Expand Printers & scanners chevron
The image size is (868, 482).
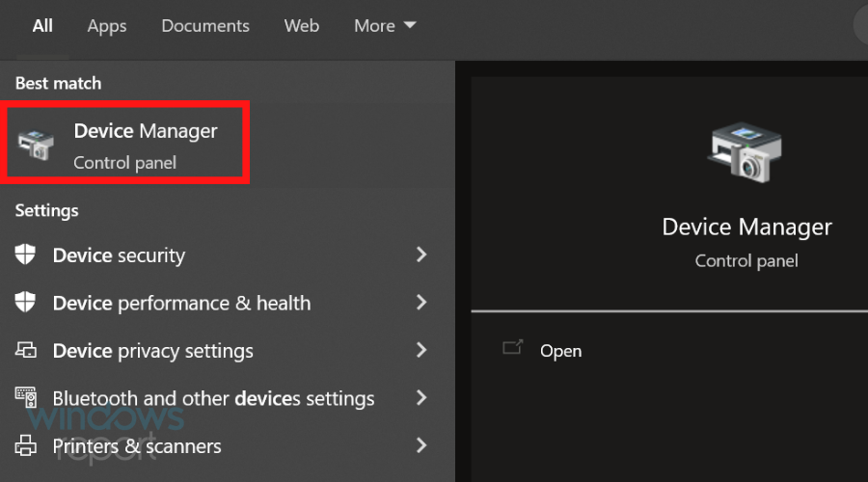(421, 445)
